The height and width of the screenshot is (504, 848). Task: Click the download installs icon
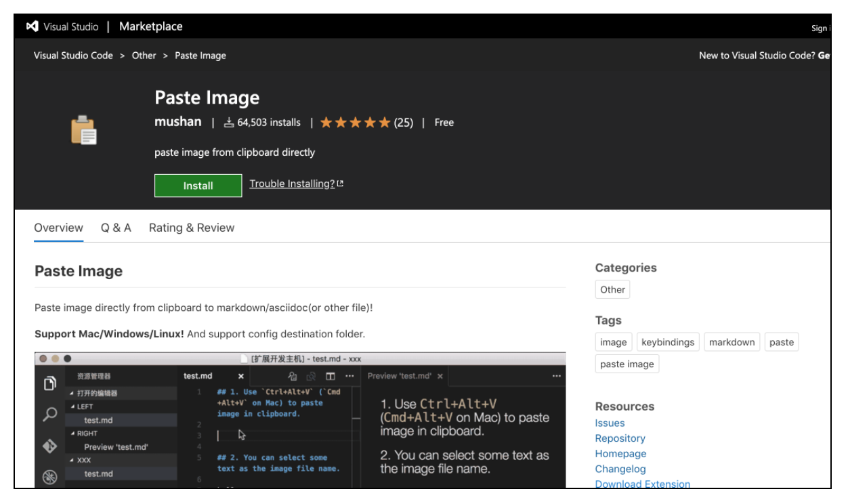pos(229,123)
